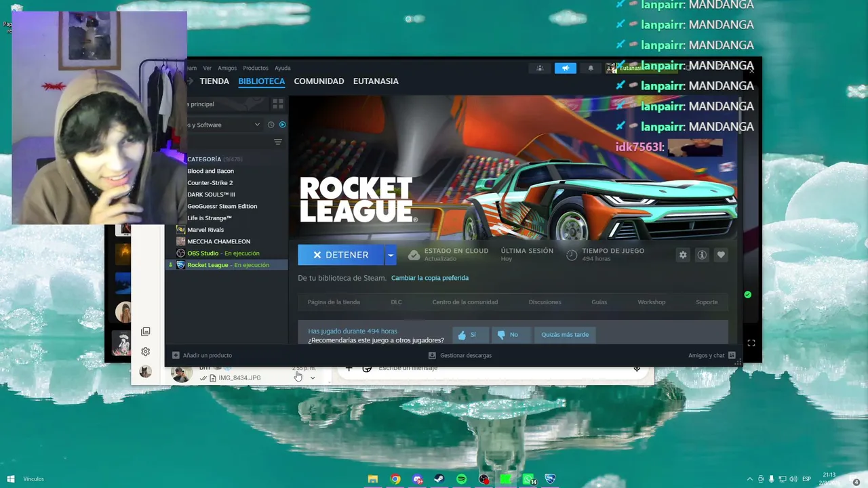Viewport: 868px width, 488px height.
Task: Open Spotify from the taskbar
Action: pyautogui.click(x=462, y=479)
